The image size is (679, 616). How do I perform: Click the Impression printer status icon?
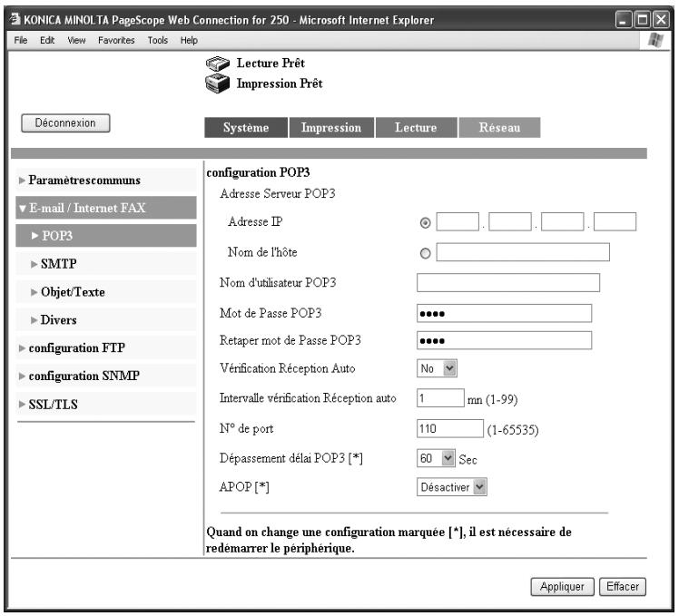pyautogui.click(x=217, y=83)
